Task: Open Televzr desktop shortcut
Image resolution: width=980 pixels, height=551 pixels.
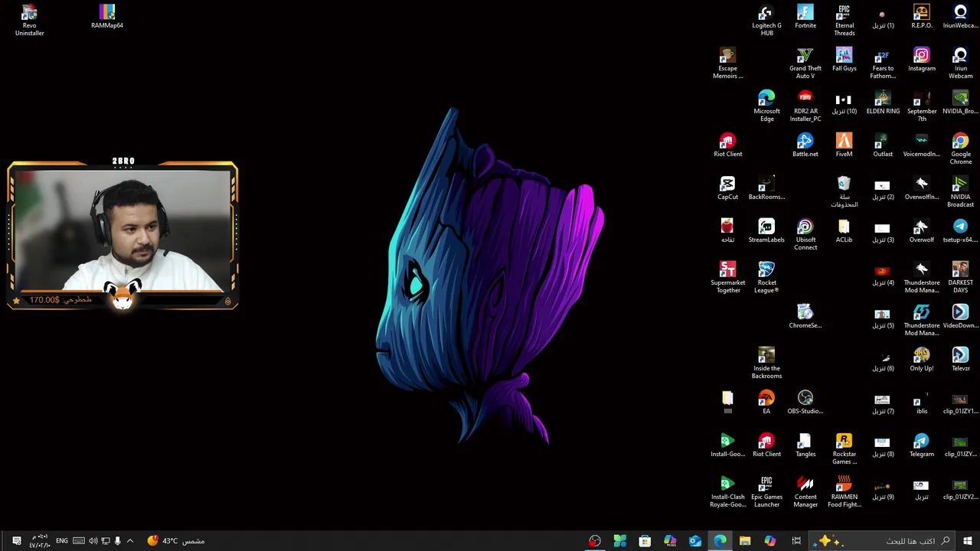Action: [x=961, y=360]
